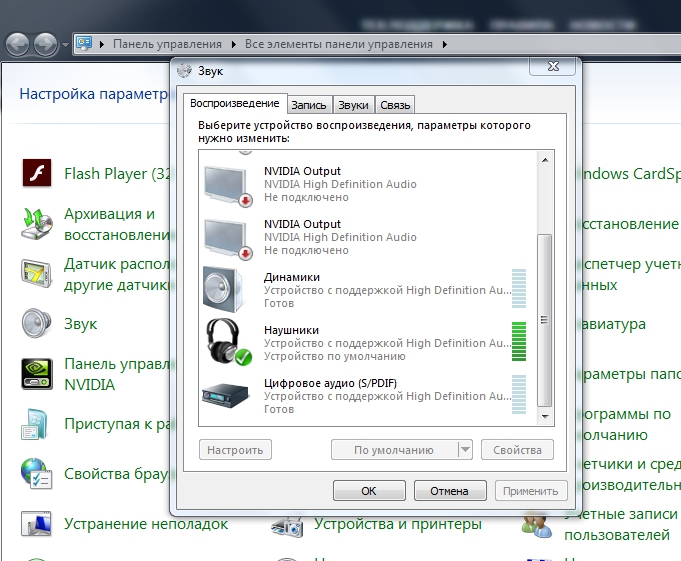Open the Устранение неполадок icon
Image resolution: width=681 pixels, height=561 pixels.
point(37,524)
